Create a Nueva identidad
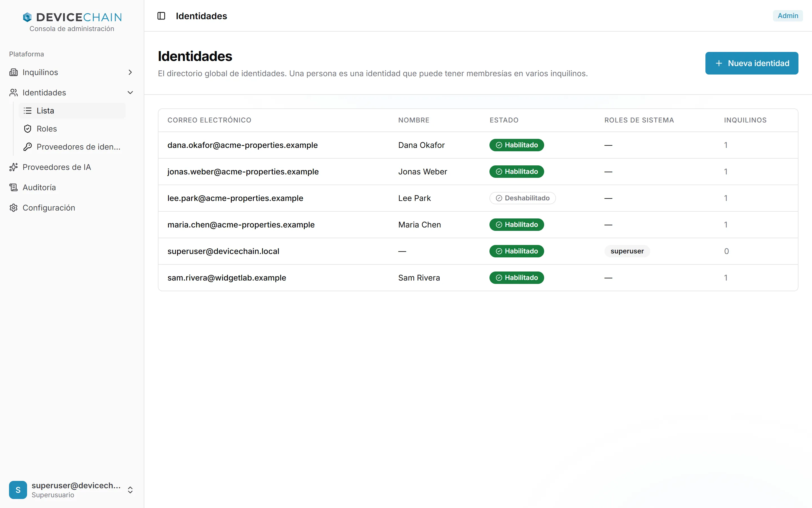The image size is (812, 508). click(x=752, y=63)
